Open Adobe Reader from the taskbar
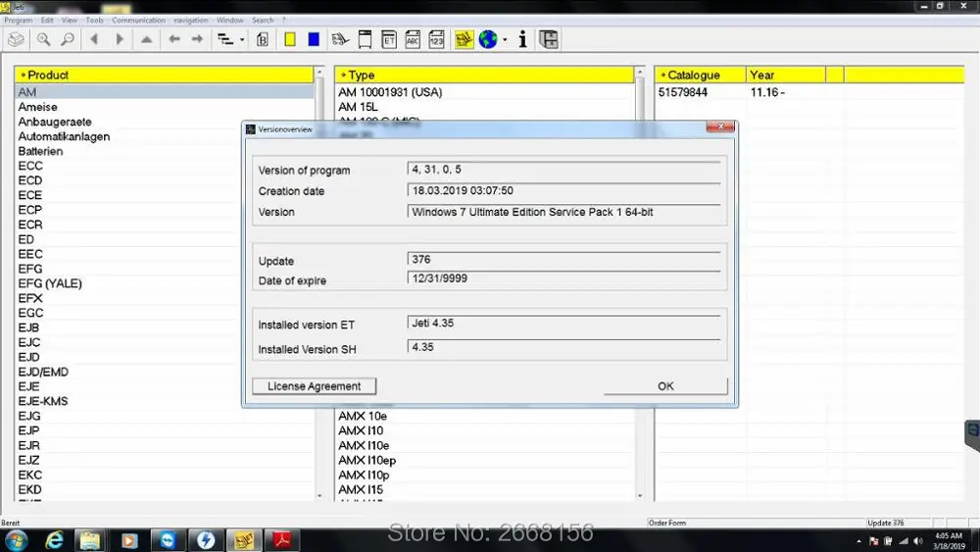The height and width of the screenshot is (552, 980). point(282,540)
